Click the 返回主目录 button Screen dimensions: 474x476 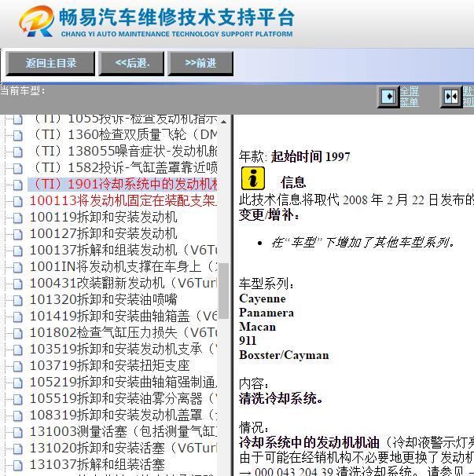50,63
